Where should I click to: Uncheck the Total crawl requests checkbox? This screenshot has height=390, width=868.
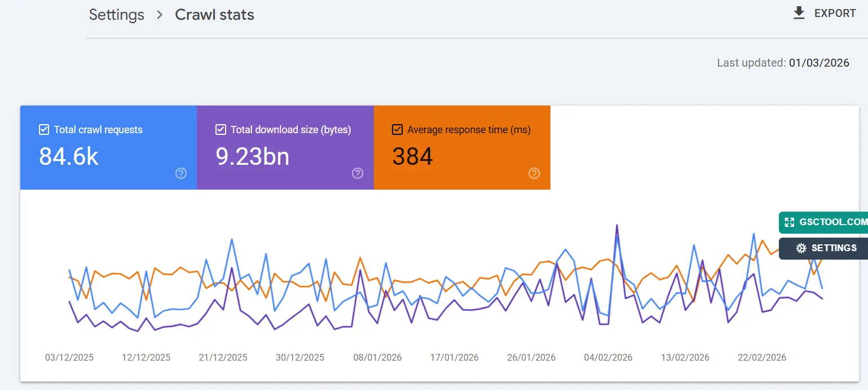pos(43,129)
